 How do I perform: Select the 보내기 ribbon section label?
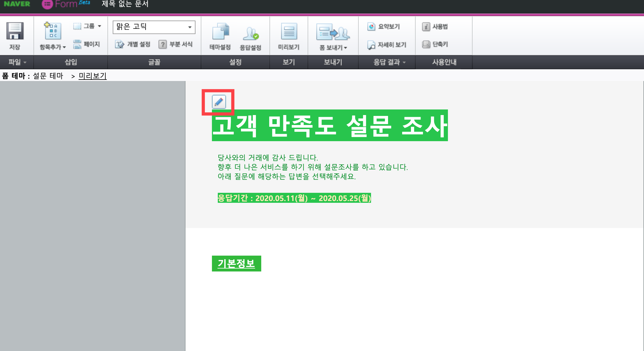[x=333, y=62]
